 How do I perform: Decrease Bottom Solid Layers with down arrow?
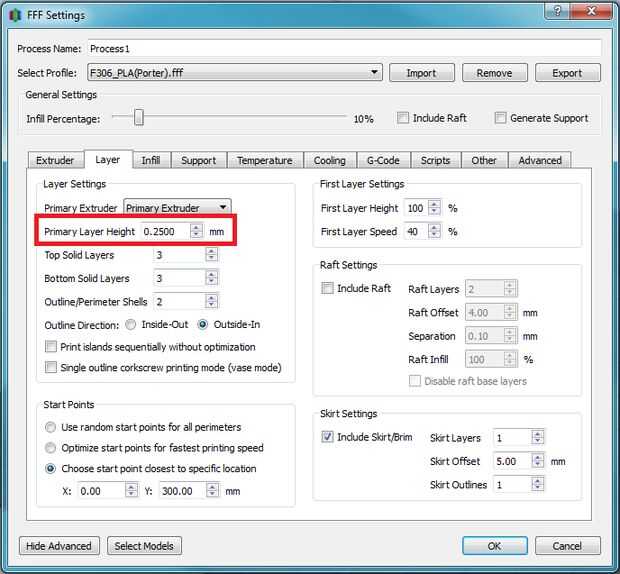point(212,282)
